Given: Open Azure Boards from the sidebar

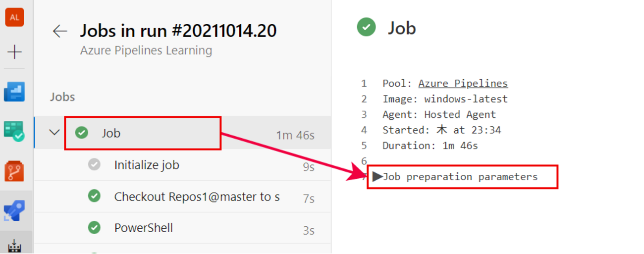Looking at the screenshot, I should tap(14, 92).
